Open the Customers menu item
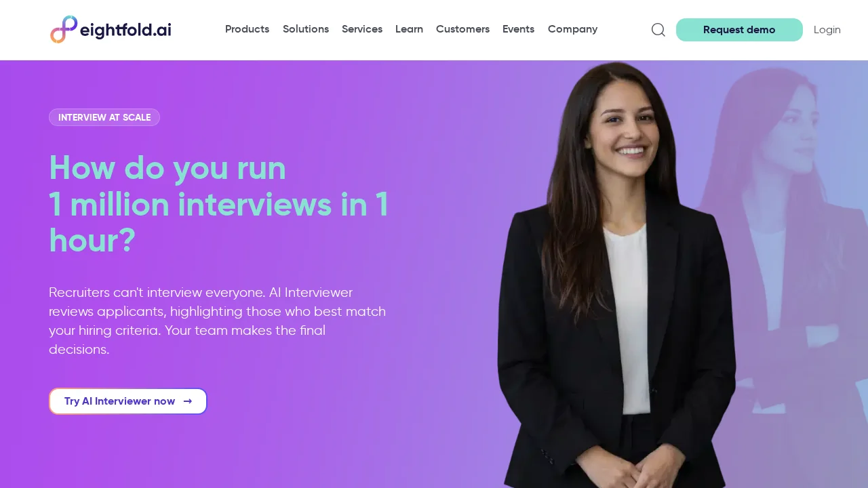This screenshot has height=488, width=868. click(x=462, y=29)
